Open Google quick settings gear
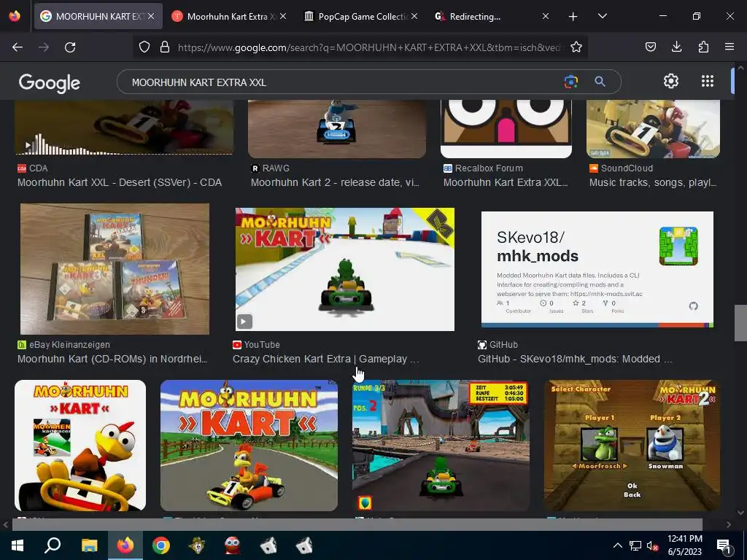This screenshot has height=560, width=747. (x=671, y=81)
